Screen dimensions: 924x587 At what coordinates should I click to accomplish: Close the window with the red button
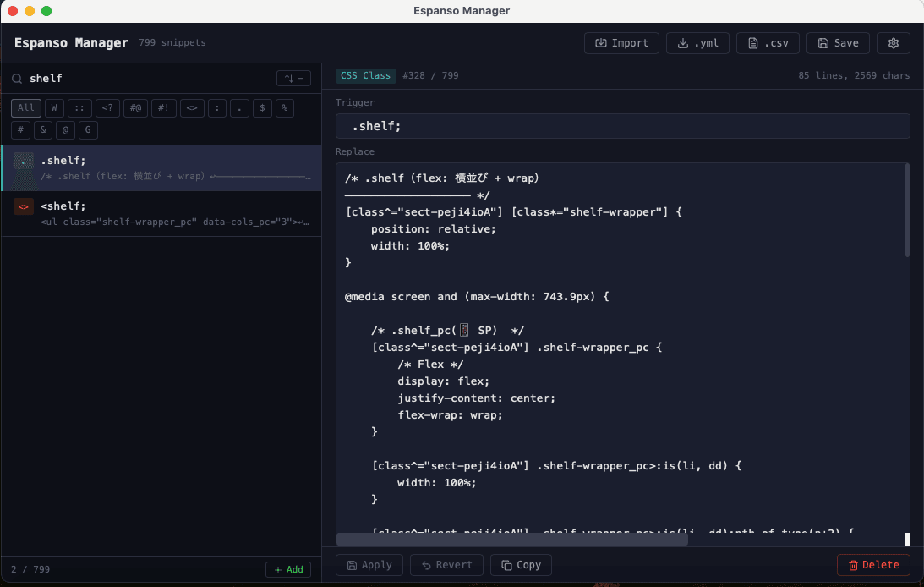point(13,11)
